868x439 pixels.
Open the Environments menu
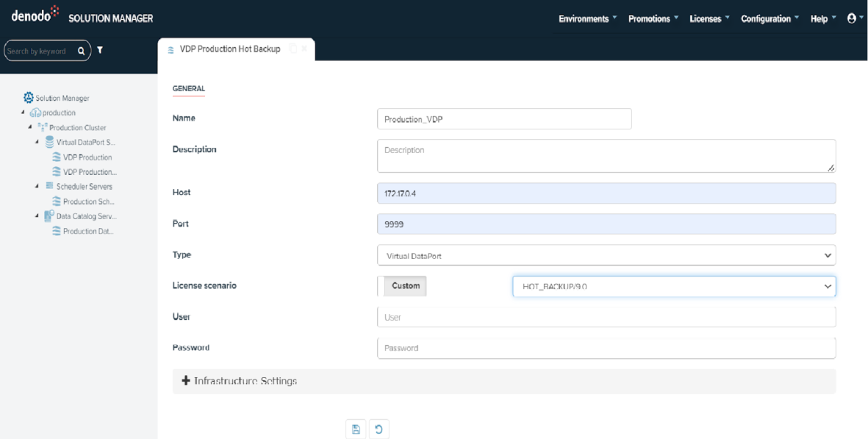click(588, 19)
